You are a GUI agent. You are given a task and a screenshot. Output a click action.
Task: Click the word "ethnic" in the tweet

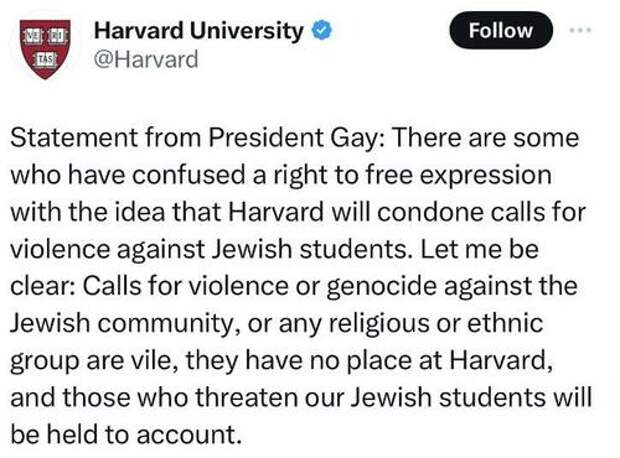point(505,323)
